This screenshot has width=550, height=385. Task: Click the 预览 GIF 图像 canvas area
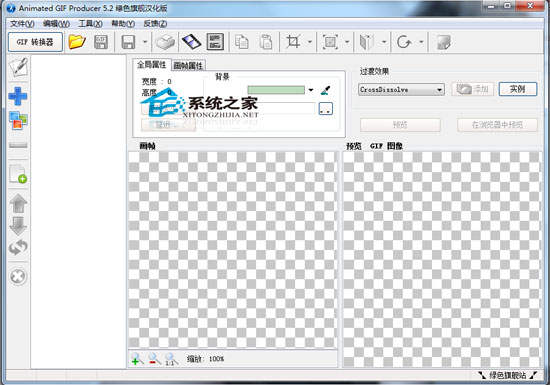(x=442, y=259)
